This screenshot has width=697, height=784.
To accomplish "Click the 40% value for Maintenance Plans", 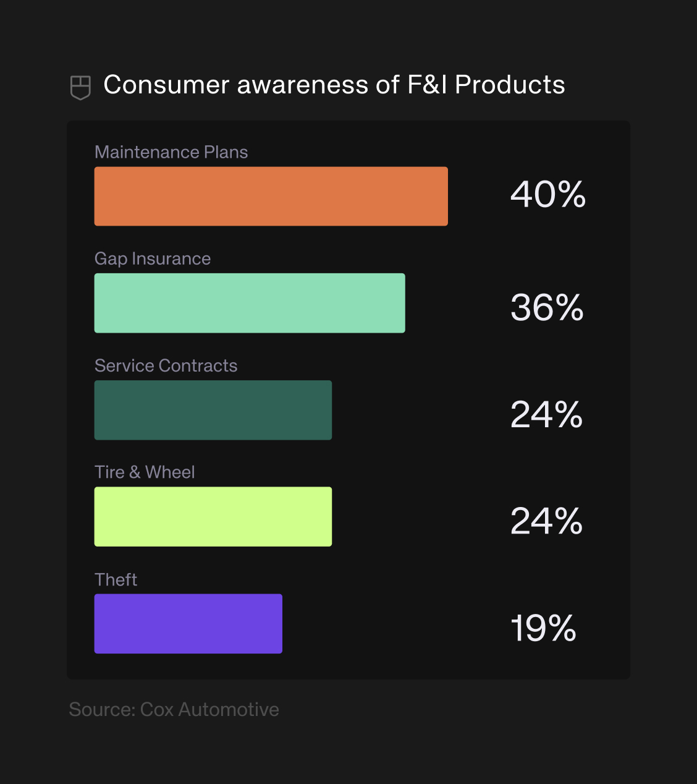I will tap(547, 195).
